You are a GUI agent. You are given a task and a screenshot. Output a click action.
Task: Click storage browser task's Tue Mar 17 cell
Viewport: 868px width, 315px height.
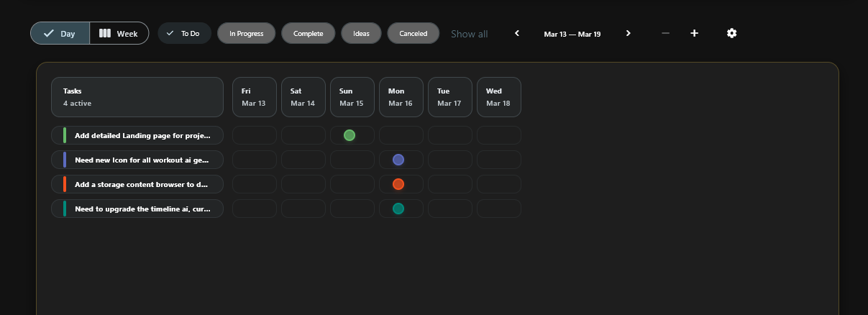[450, 184]
